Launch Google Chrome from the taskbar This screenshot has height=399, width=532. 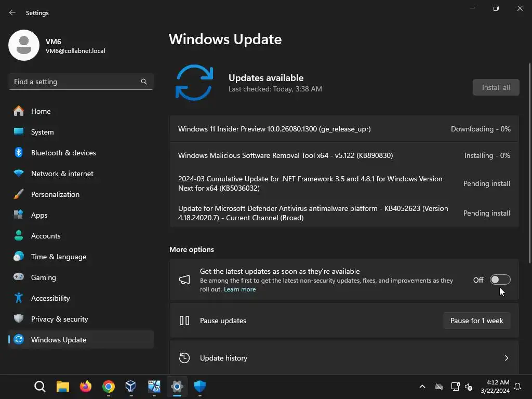109,387
